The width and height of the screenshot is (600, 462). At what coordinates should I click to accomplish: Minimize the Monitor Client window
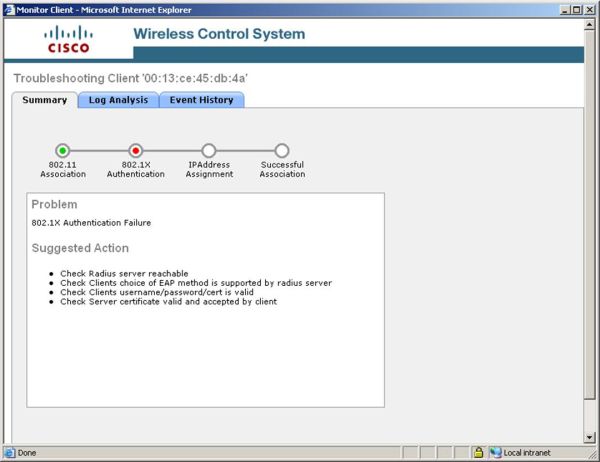pyautogui.click(x=565, y=10)
